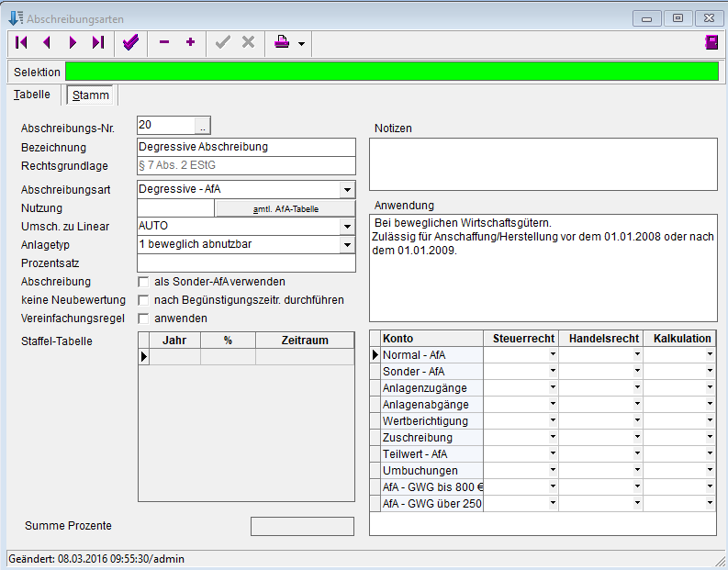728x570 pixels.
Task: Go to the next record
Action: point(73,42)
